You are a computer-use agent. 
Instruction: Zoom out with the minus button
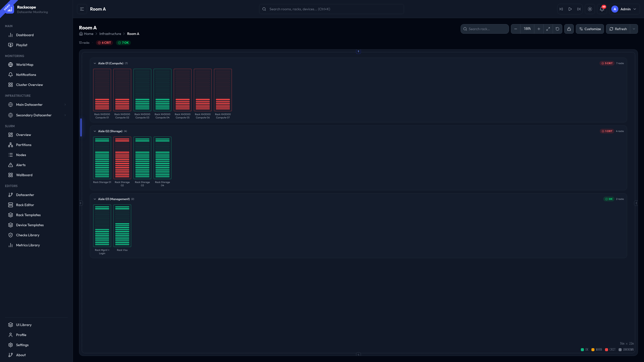tap(515, 29)
